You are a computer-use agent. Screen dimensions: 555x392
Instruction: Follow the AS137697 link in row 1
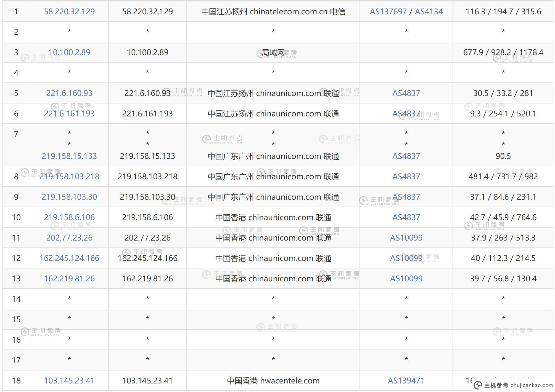tap(388, 12)
